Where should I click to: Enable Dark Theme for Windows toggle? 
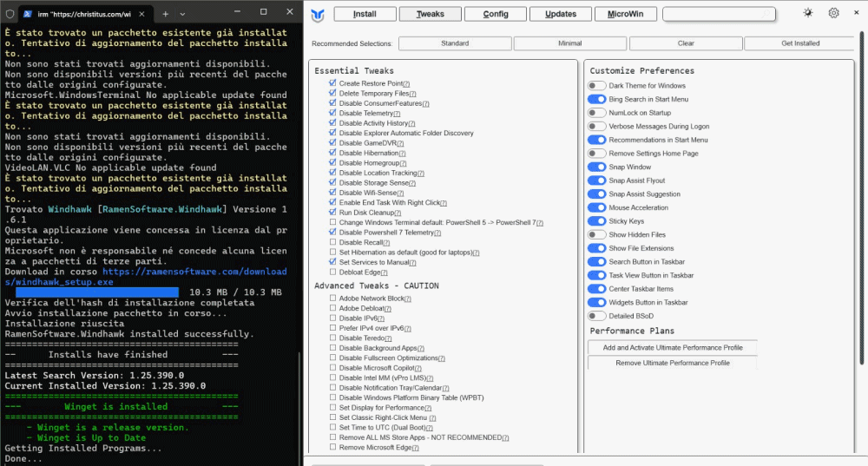point(597,86)
